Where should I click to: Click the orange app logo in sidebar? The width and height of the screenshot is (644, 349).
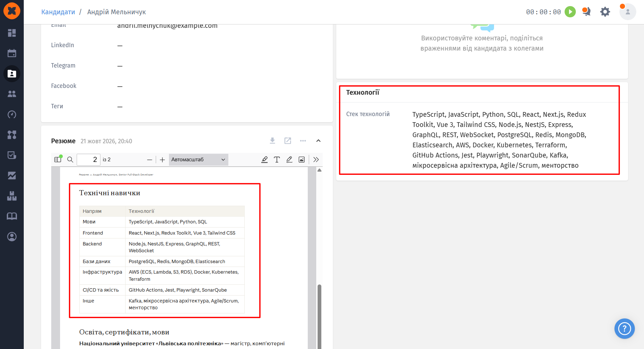click(x=12, y=11)
